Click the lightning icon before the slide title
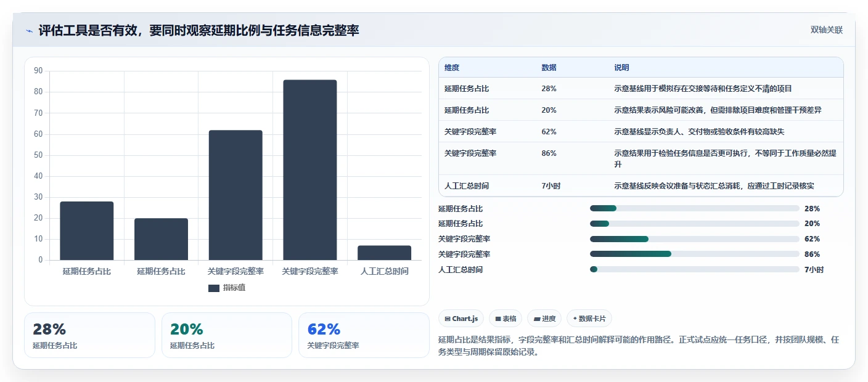The image size is (868, 382). (x=30, y=30)
